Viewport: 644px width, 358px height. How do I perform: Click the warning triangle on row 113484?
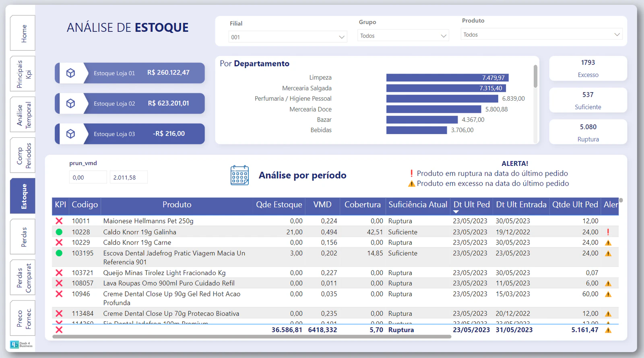coord(608,314)
